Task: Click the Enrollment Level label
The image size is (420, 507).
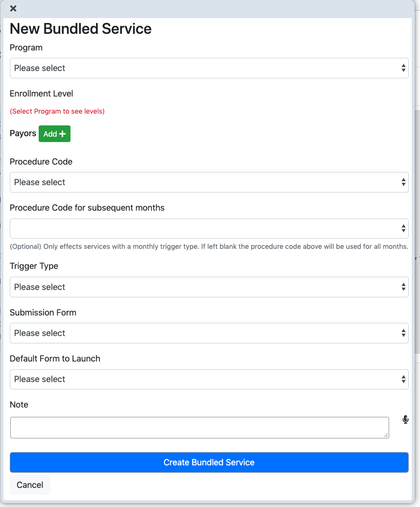Action: point(41,94)
